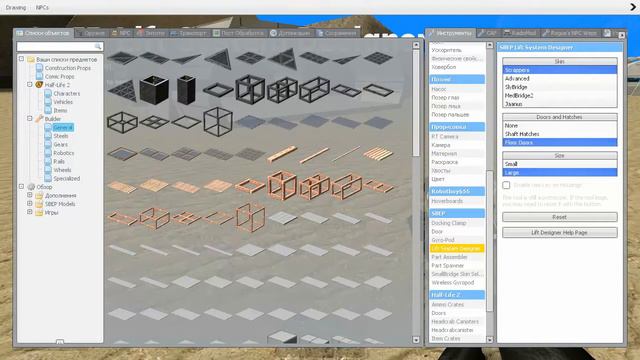
Task: Select Floor Doors option
Action: coord(560,142)
